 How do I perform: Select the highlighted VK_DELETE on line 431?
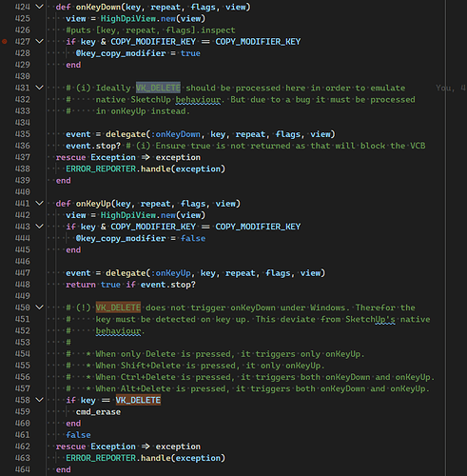(x=158, y=88)
